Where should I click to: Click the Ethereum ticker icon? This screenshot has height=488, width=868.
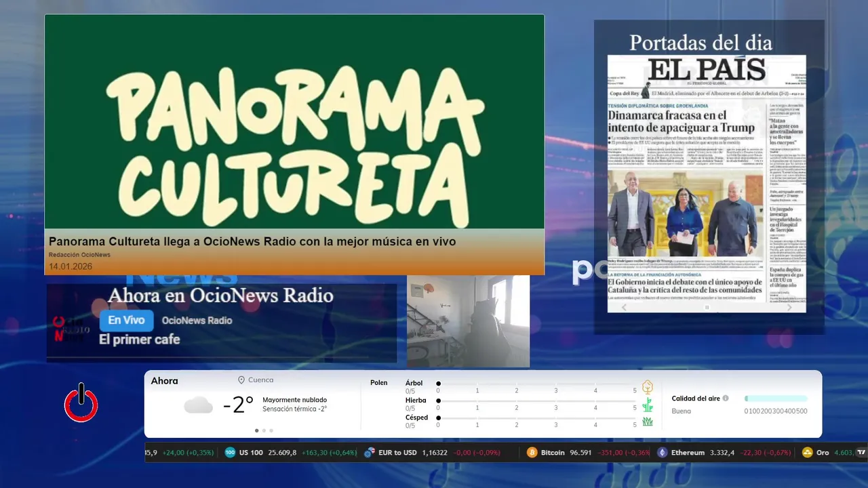point(662,452)
